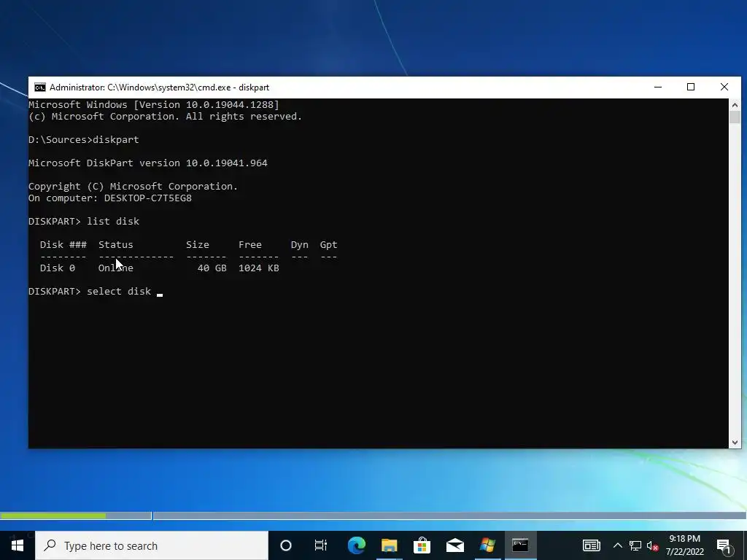Launch Microsoft Edge from taskbar
This screenshot has width=747, height=560.
tap(356, 545)
